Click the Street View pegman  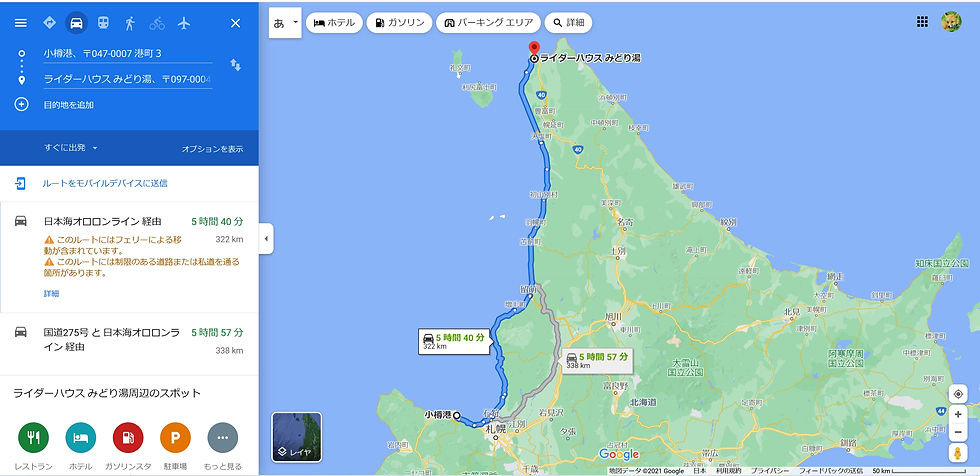[x=958, y=453]
